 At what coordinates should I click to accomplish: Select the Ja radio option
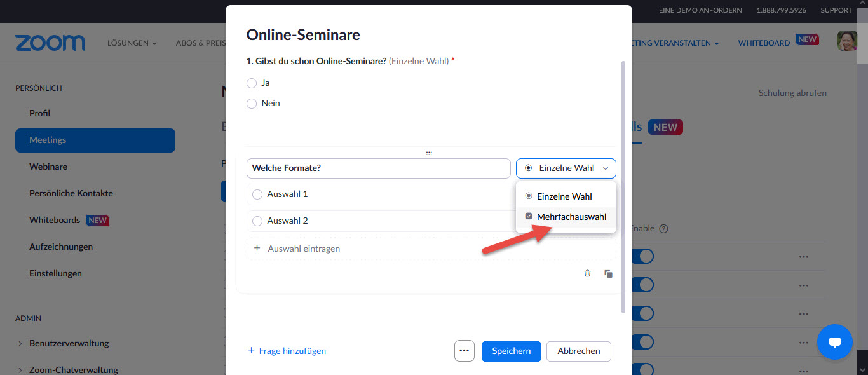[252, 83]
